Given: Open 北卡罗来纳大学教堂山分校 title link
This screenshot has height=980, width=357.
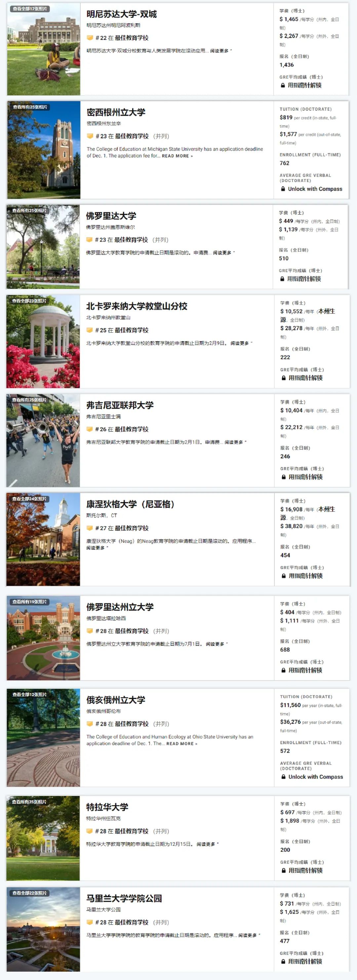Looking at the screenshot, I should [x=137, y=306].
